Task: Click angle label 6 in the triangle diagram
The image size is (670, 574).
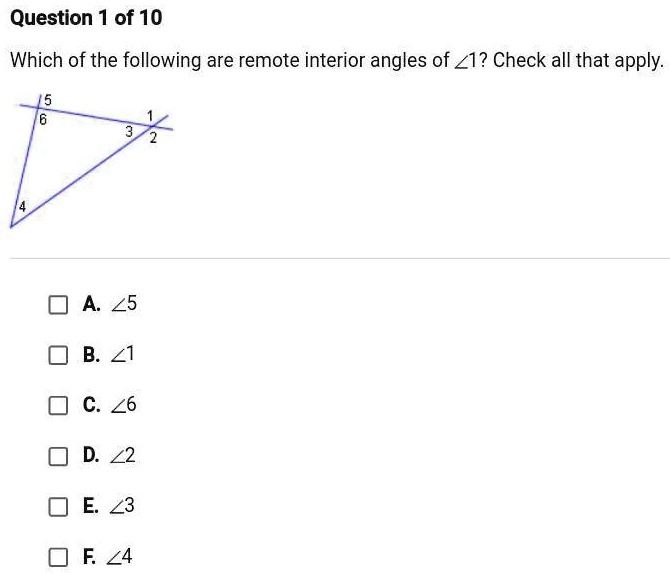Action: pos(42,118)
